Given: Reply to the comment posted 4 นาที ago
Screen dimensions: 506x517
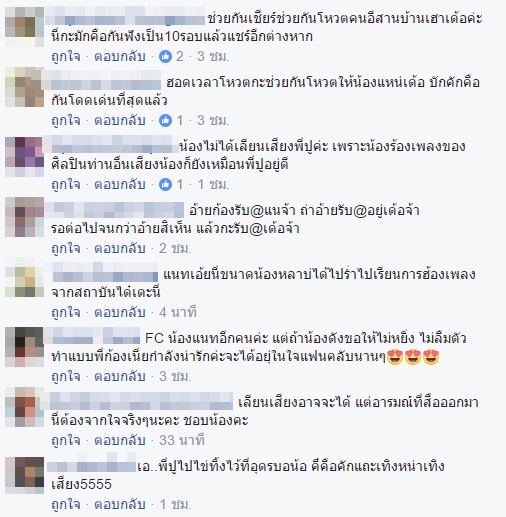Looking at the screenshot, I should [120, 312].
